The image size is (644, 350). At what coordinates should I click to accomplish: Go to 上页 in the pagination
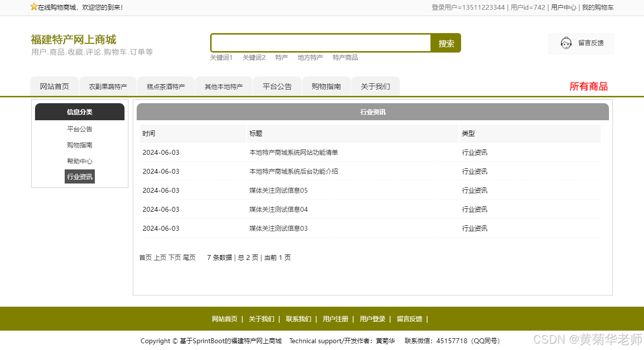pyautogui.click(x=160, y=258)
